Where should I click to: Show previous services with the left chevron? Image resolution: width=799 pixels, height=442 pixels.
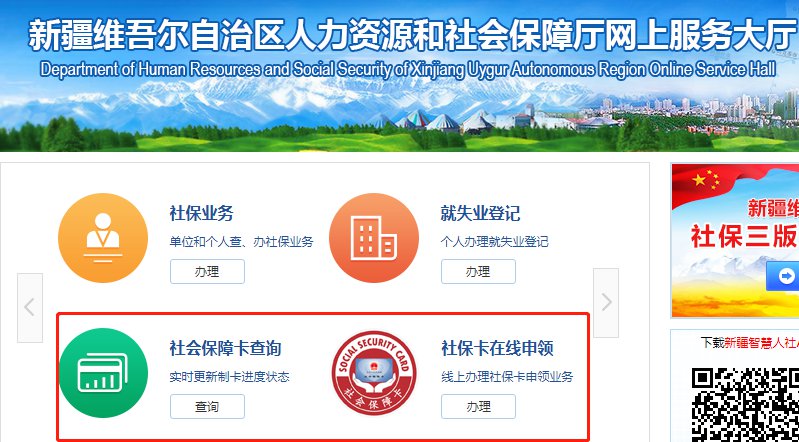coord(30,307)
